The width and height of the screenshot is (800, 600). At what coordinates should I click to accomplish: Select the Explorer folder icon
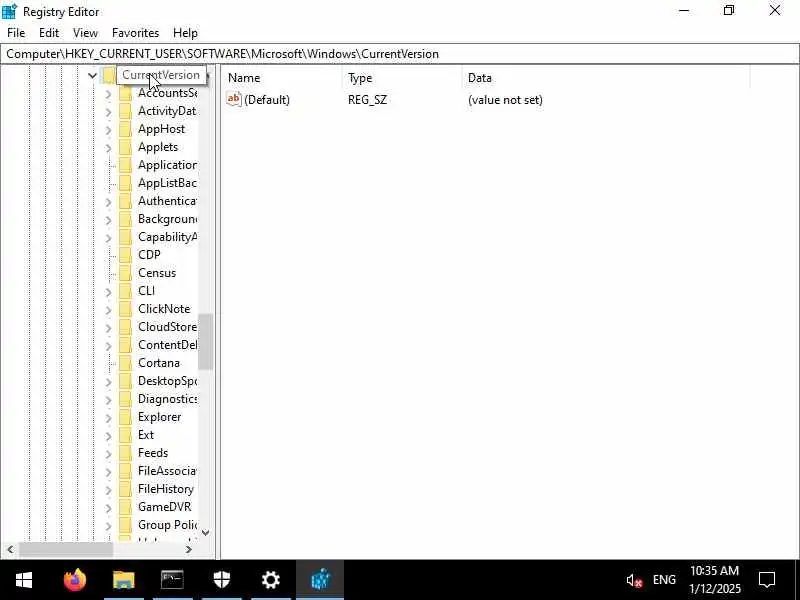tap(125, 417)
